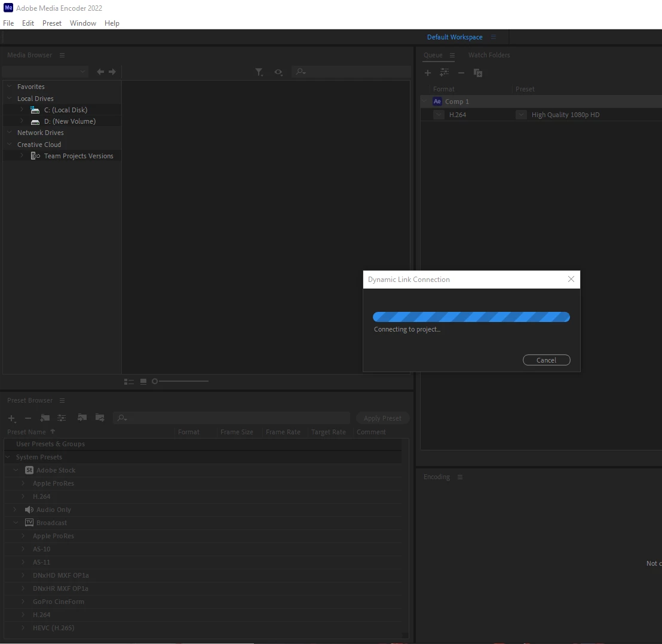662x644 pixels.
Task: Click the Media Browser search field
Action: point(351,72)
